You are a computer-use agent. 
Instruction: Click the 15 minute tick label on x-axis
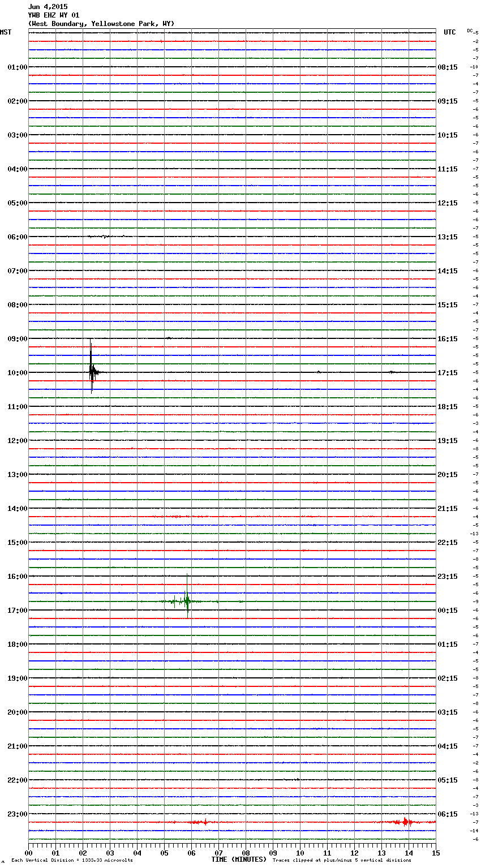pyautogui.click(x=435, y=853)
